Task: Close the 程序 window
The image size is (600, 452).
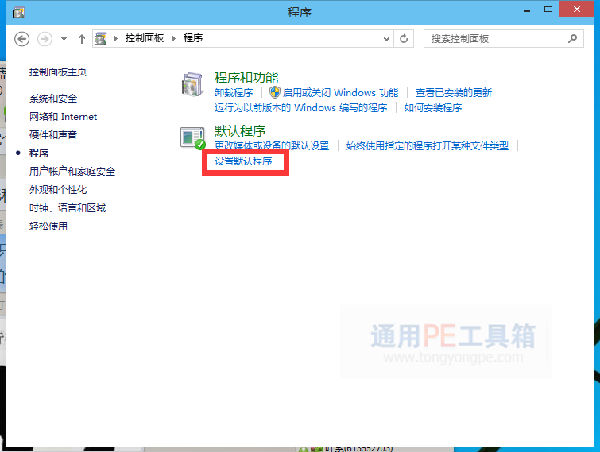Action: pyautogui.click(x=577, y=9)
